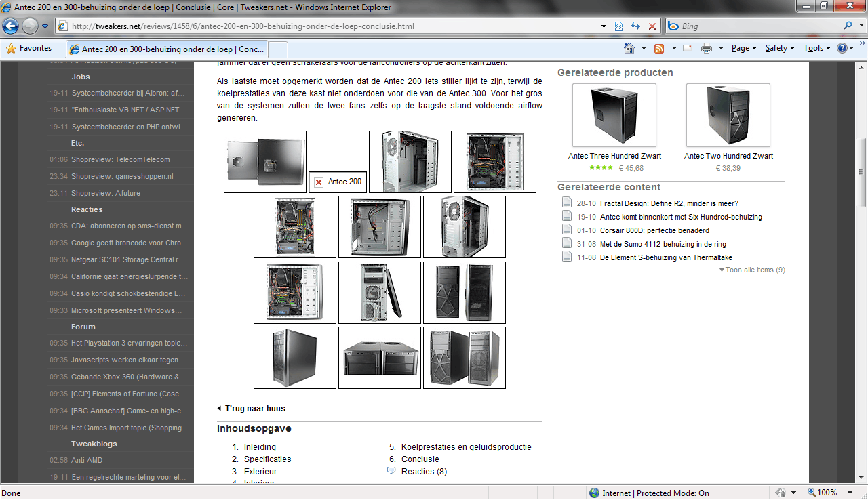Print the page with the printer icon
Screen dimensions: 868x500
(707, 48)
